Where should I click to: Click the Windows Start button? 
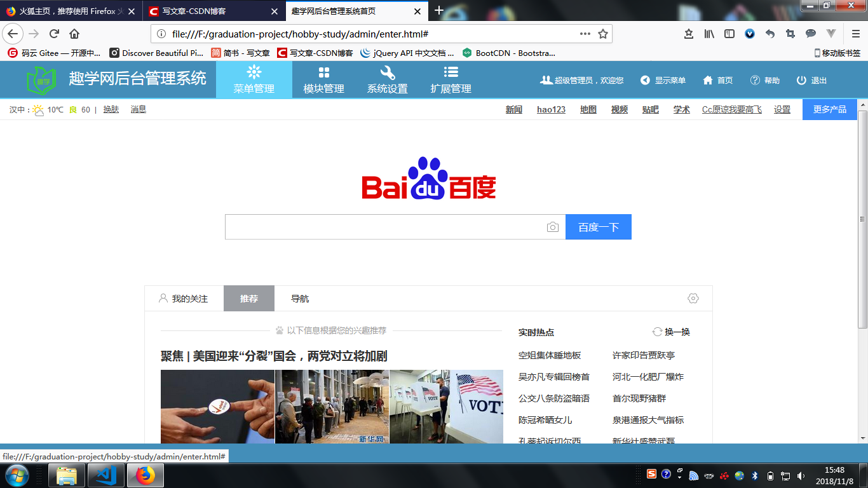[x=16, y=475]
